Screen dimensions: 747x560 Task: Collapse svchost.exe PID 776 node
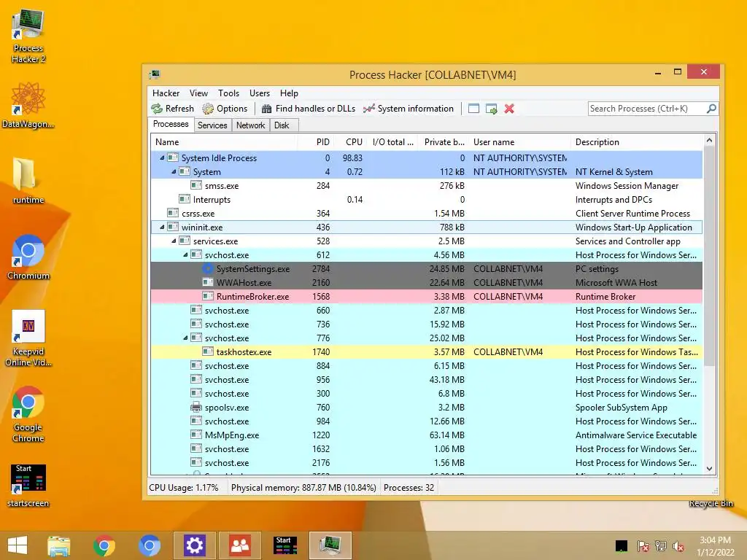(185, 338)
